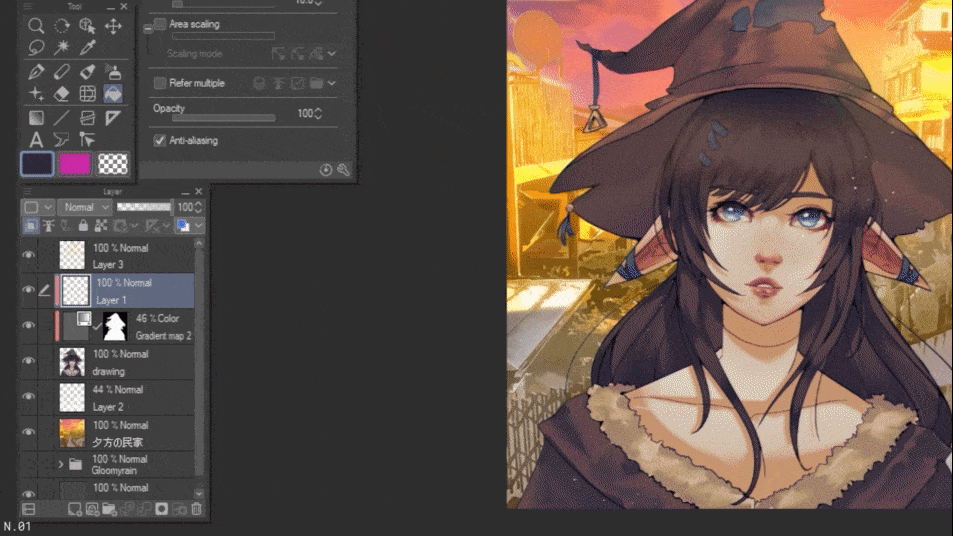
Task: Reset tool properties with circular icon
Action: (326, 170)
